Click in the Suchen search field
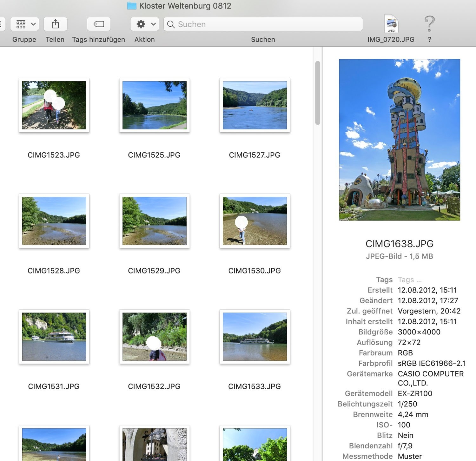Viewport: 476px width, 461px height. pyautogui.click(x=267, y=24)
